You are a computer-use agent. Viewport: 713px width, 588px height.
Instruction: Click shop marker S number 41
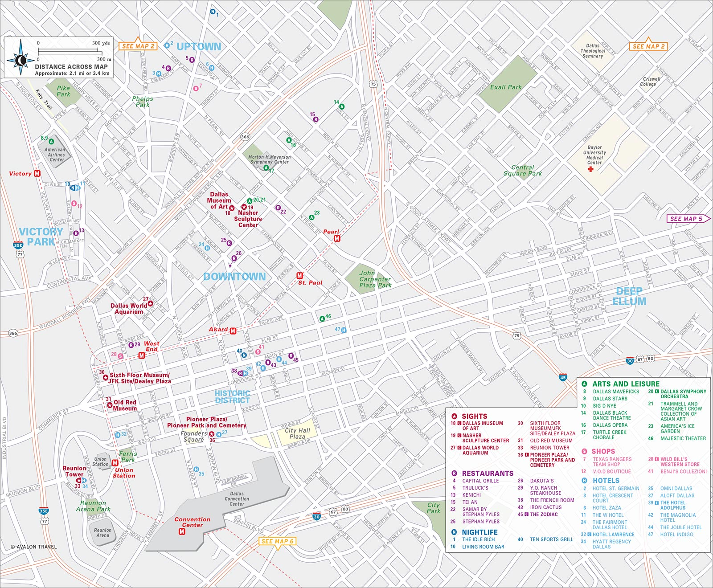(x=258, y=352)
